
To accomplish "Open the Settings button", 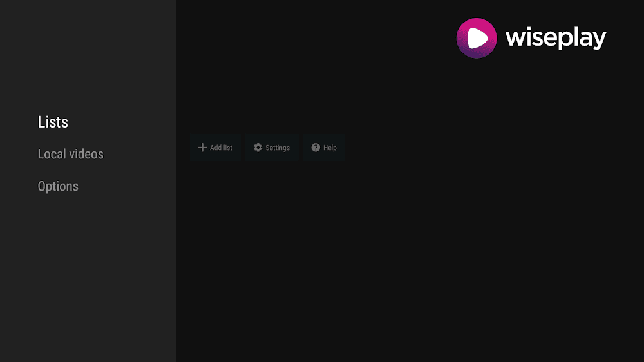I will pyautogui.click(x=272, y=148).
